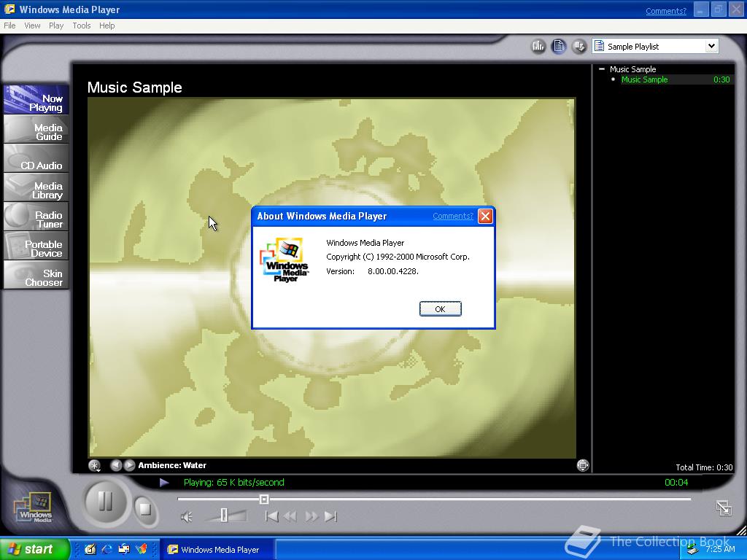Open the View menu
The image size is (747, 560).
[32, 26]
